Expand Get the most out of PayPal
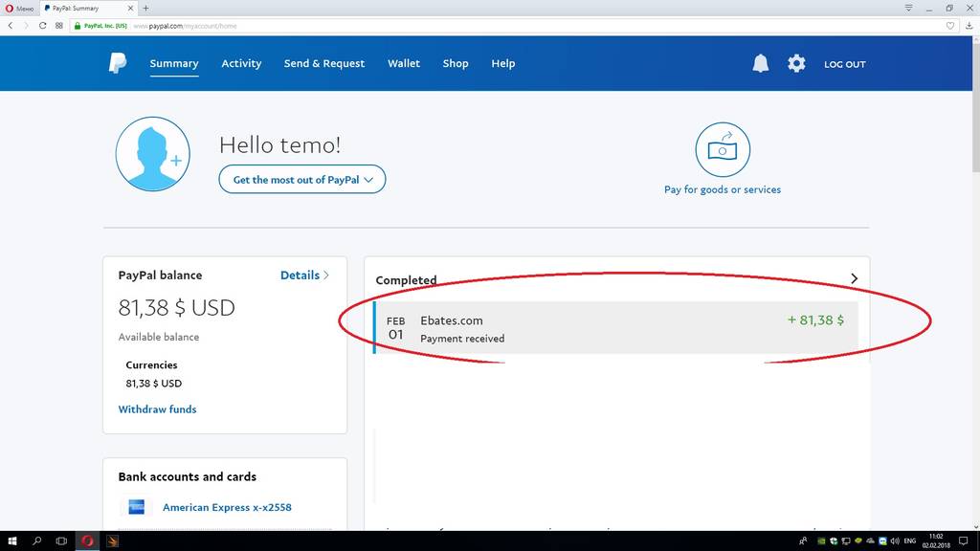 pos(301,179)
